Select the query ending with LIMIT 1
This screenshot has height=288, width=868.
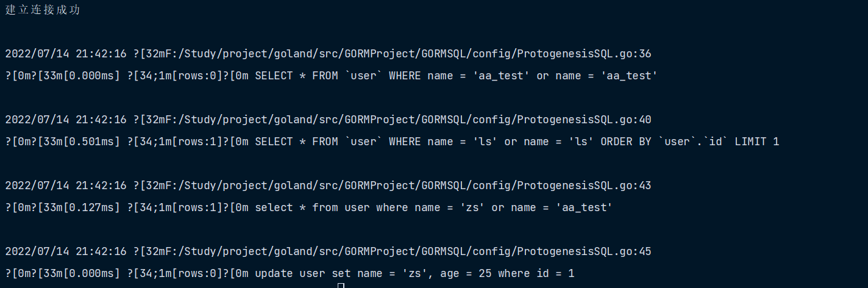517,142
